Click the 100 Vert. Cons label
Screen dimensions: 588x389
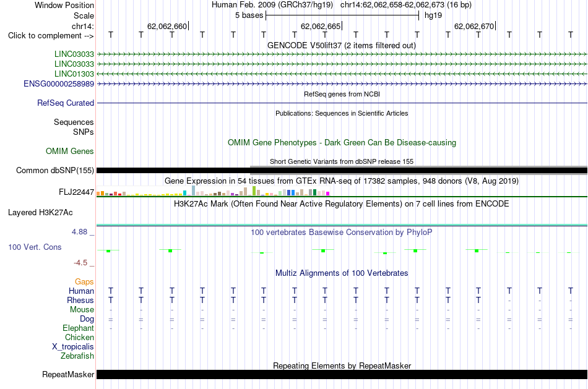35,247
